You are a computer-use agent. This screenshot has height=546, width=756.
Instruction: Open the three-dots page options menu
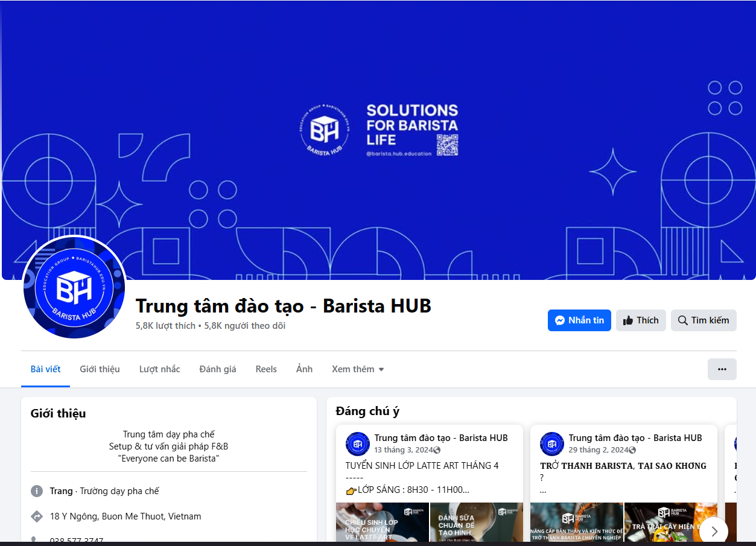(x=722, y=369)
